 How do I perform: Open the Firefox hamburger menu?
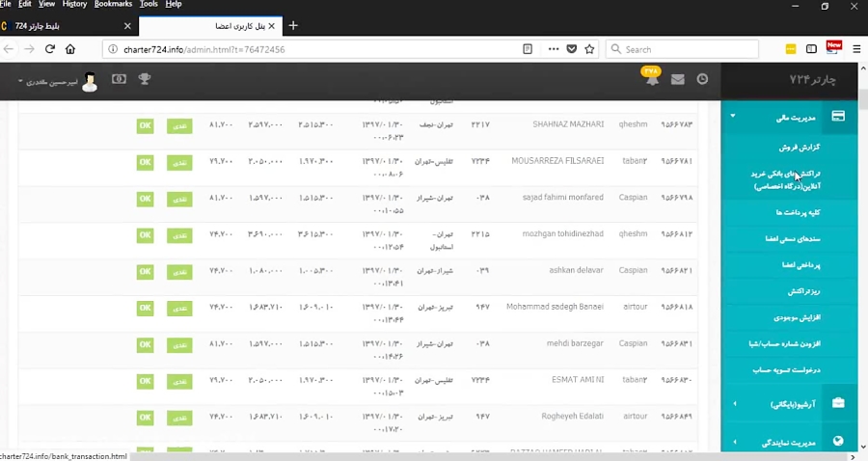(856, 49)
